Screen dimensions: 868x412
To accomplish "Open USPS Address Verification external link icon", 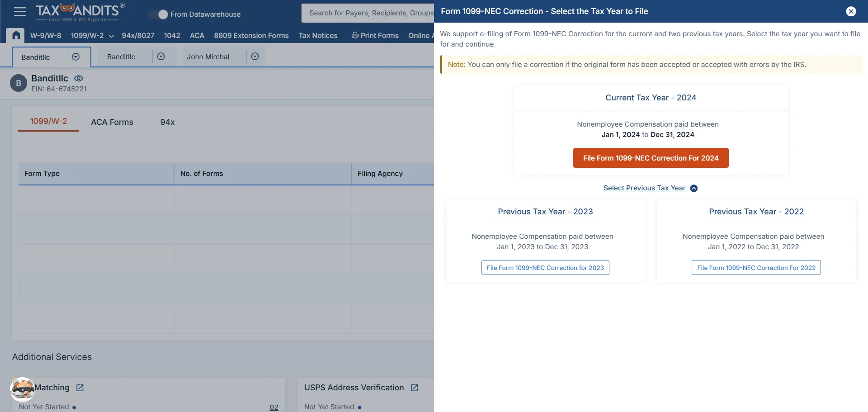I will click(415, 388).
